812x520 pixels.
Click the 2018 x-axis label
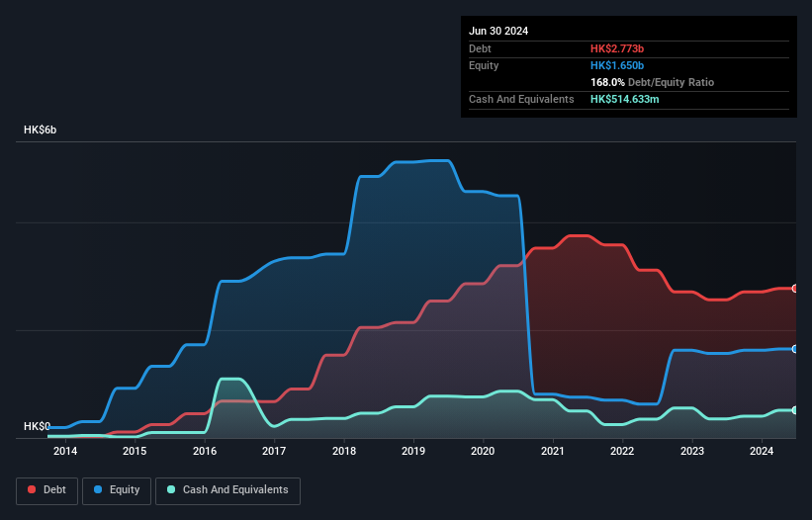(x=344, y=451)
